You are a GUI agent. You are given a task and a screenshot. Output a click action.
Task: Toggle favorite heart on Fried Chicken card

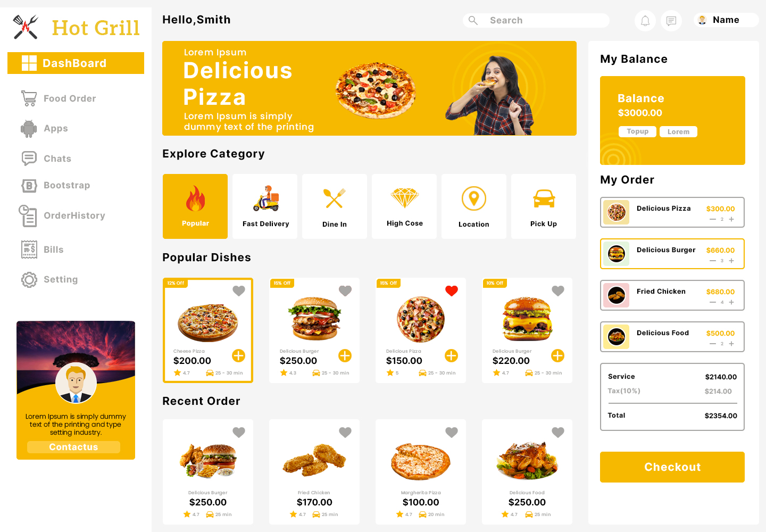pos(345,432)
